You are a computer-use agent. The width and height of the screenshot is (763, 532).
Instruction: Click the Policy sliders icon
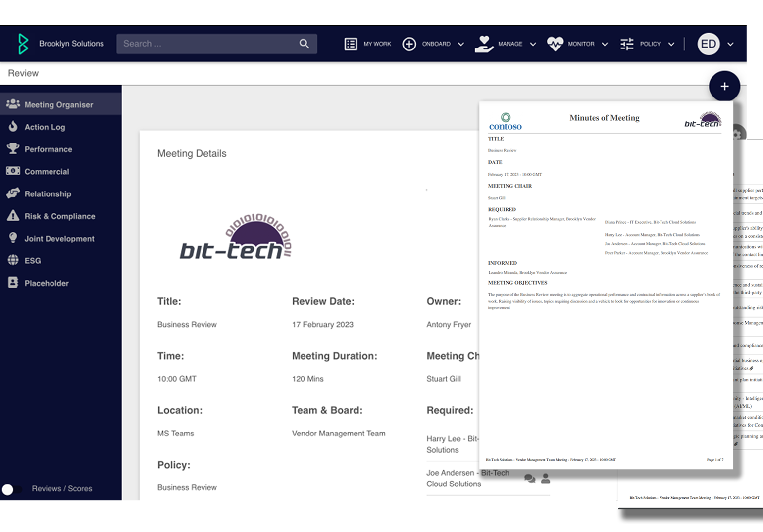click(x=627, y=44)
